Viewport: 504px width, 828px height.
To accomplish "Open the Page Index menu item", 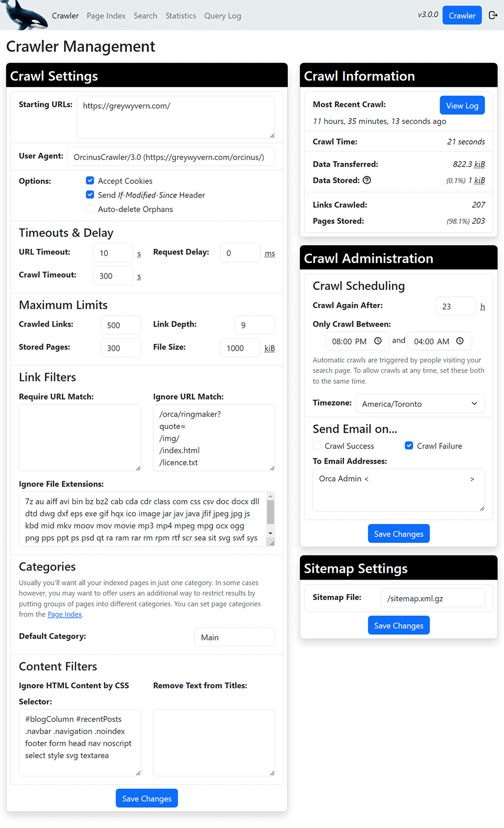I will click(x=106, y=16).
